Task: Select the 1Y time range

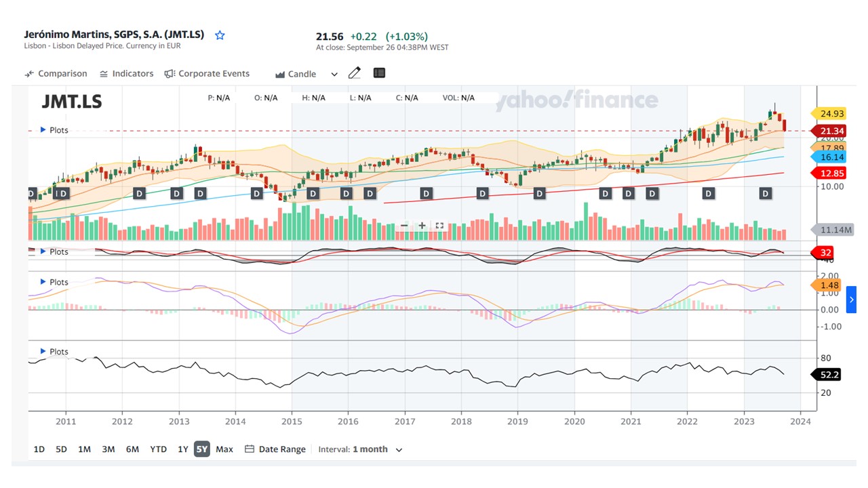Action: pos(182,449)
